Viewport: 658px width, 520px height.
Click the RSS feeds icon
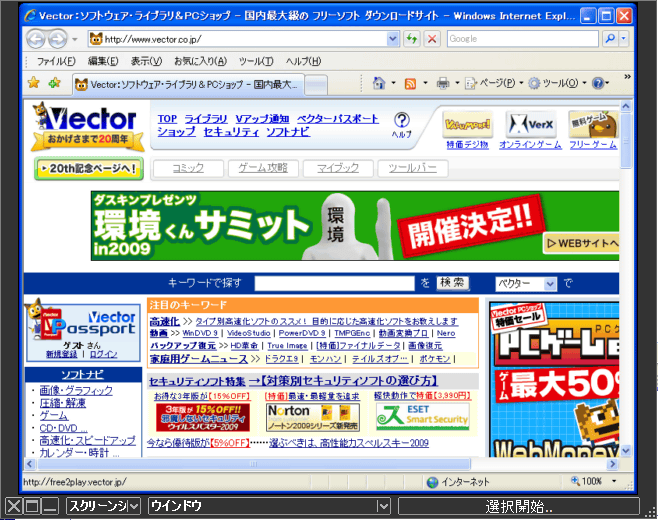click(410, 84)
